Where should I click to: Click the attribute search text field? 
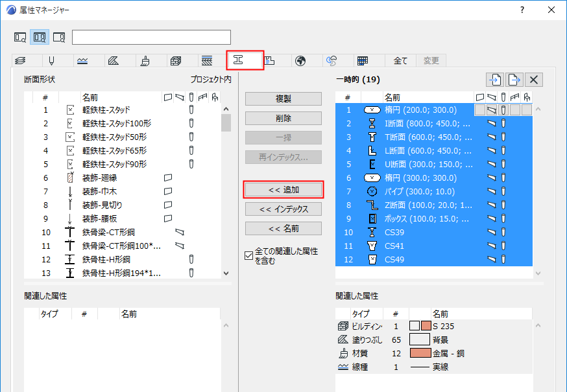click(x=151, y=37)
